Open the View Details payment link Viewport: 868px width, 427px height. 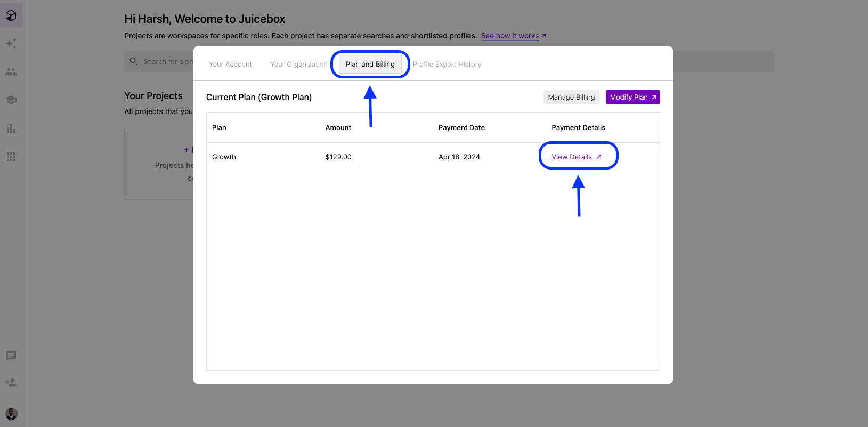click(x=577, y=157)
